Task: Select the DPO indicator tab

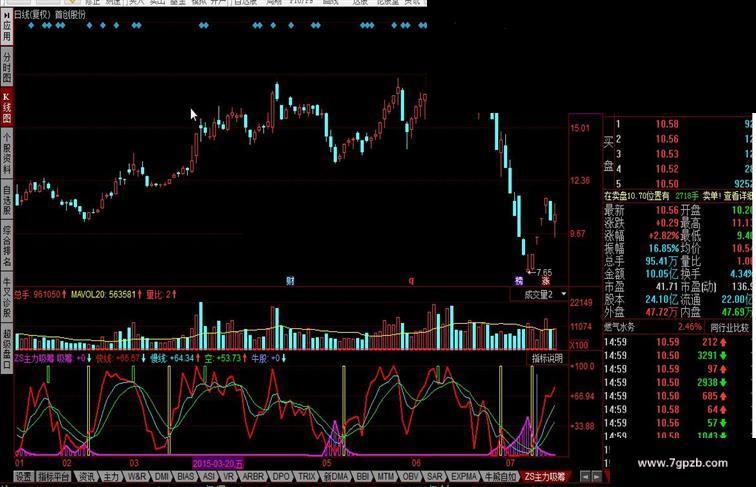Action: coord(281,476)
